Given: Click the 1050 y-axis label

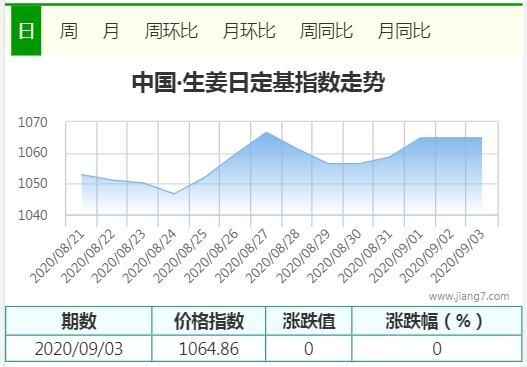Looking at the screenshot, I should [x=33, y=184].
